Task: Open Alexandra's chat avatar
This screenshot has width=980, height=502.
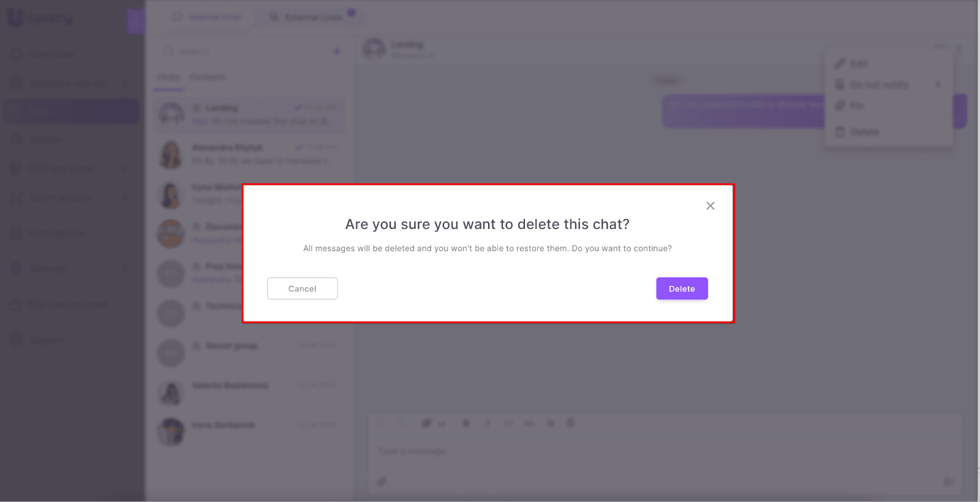Action: tap(171, 154)
